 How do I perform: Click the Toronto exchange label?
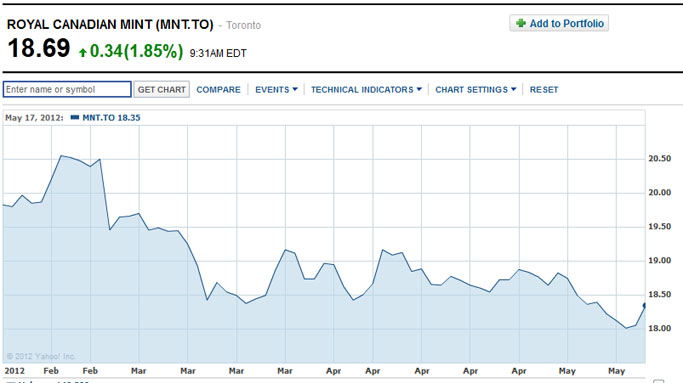click(x=243, y=25)
